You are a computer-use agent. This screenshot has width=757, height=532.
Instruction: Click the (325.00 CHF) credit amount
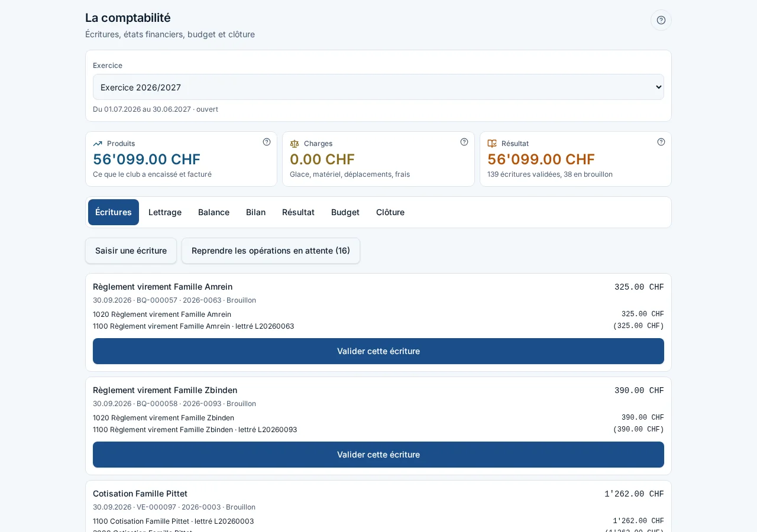coord(638,326)
